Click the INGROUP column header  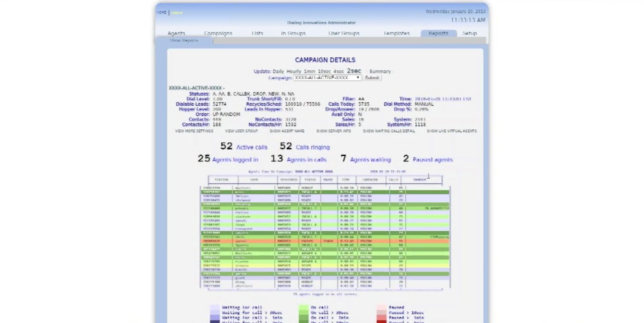click(420, 180)
